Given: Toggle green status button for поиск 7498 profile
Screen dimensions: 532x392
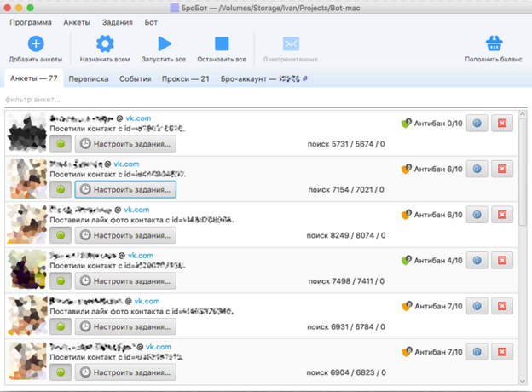Looking at the screenshot, I should click(x=61, y=281).
